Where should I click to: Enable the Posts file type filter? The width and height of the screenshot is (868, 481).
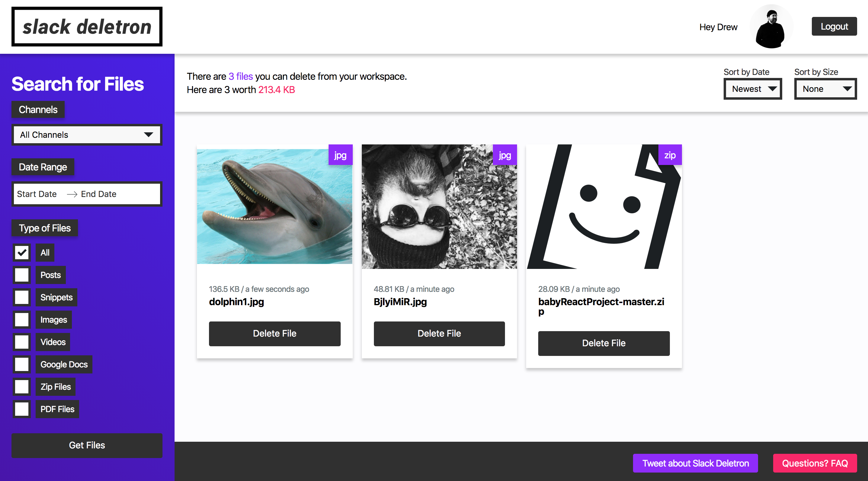tap(21, 275)
